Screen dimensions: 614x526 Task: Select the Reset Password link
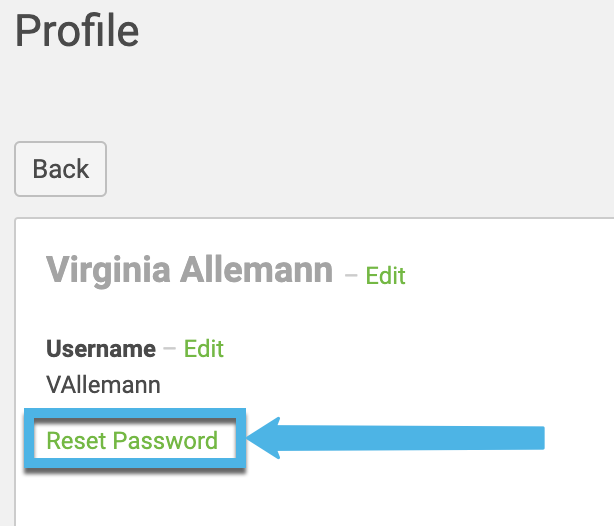click(x=132, y=441)
